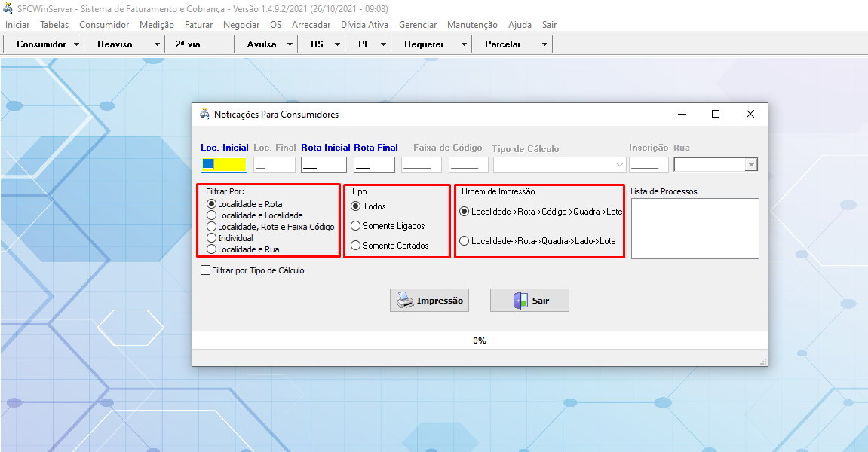Screen dimensions: 868x452
Task: Click the Requerer toolbar button
Action: point(424,44)
